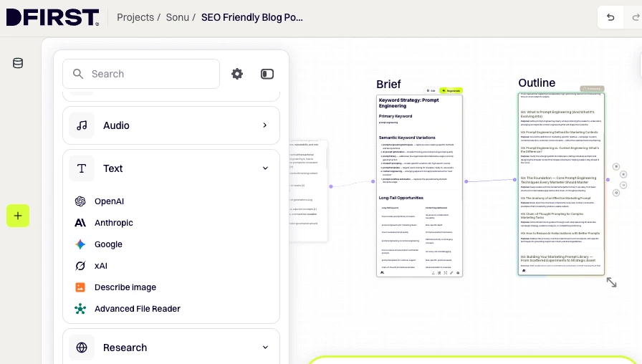Go to Sonu breadcrumb

(177, 17)
